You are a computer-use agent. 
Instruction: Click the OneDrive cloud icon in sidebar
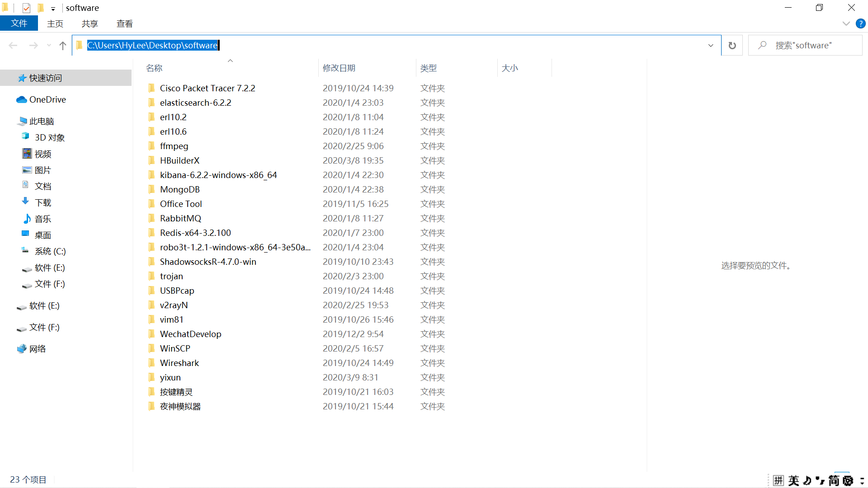pyautogui.click(x=21, y=99)
